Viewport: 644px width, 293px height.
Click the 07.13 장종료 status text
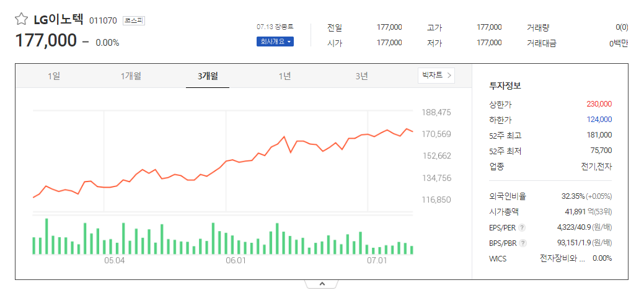point(275,27)
